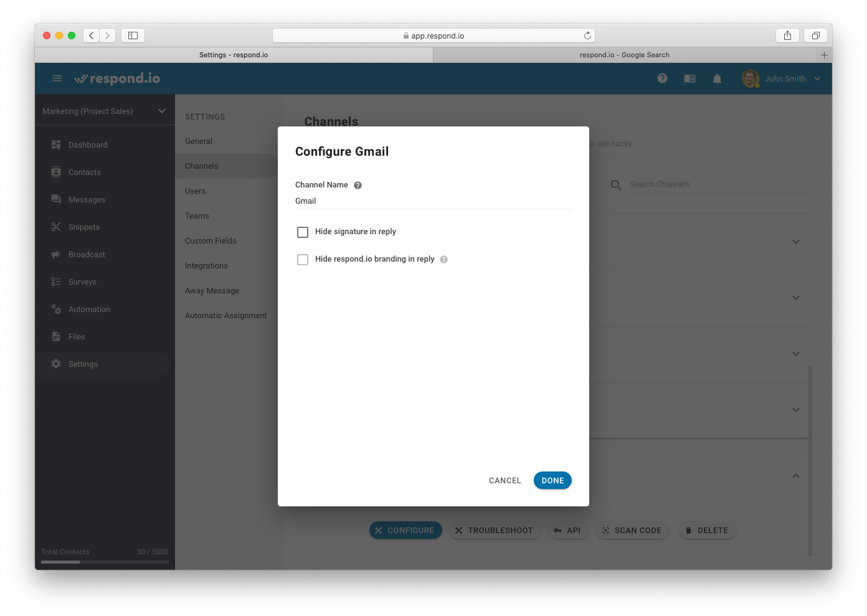Click the Broadcast megaphone icon
The height and width of the screenshot is (616, 867).
tap(56, 254)
